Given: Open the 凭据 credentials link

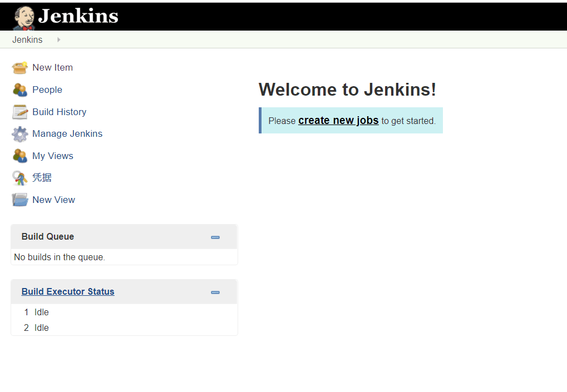Looking at the screenshot, I should (42, 177).
